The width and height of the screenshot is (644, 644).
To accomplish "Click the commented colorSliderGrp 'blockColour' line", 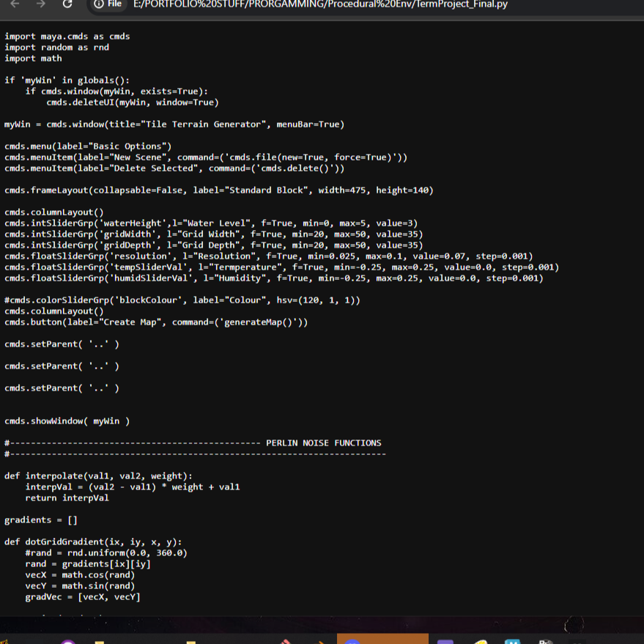I will [182, 300].
